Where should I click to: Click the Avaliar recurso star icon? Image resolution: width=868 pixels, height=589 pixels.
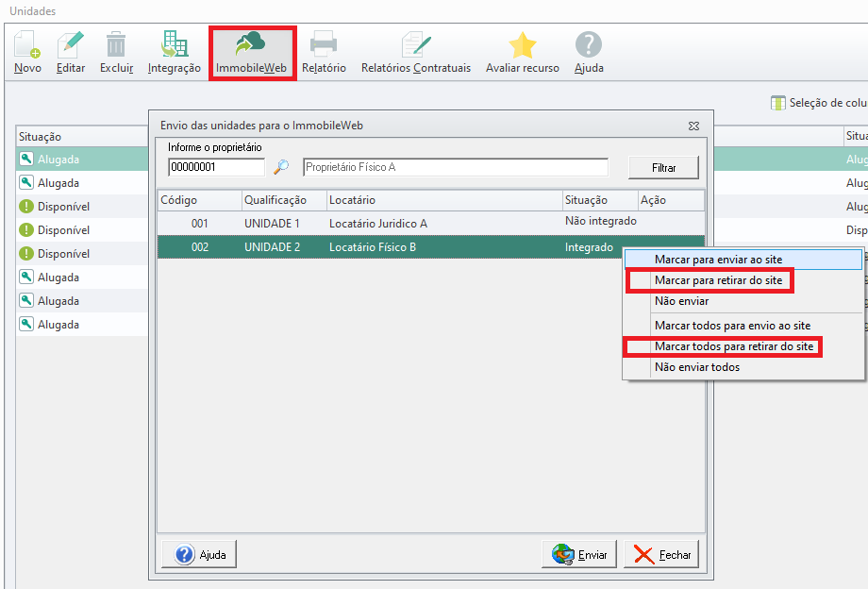522,45
